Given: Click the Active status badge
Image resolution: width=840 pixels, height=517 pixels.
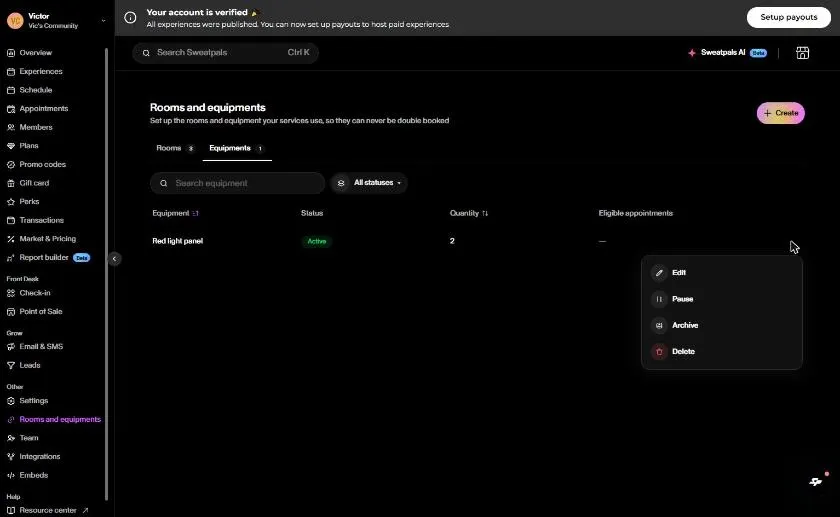Looking at the screenshot, I should [317, 241].
